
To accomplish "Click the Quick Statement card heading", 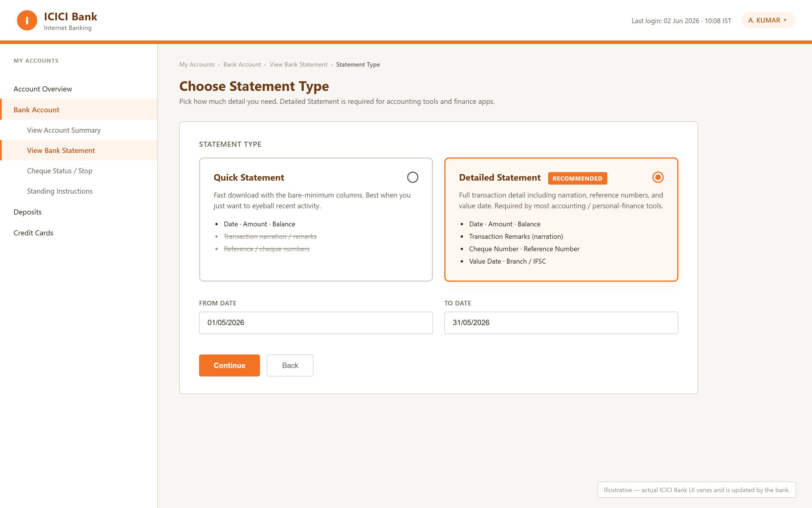I will pos(249,178).
